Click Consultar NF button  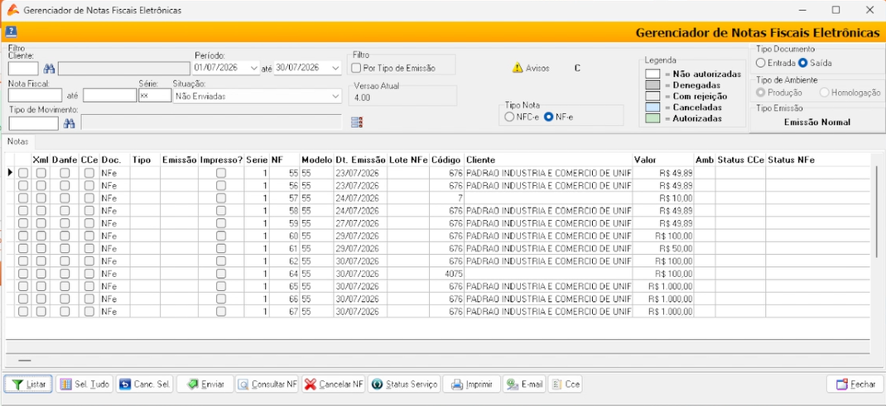267,385
